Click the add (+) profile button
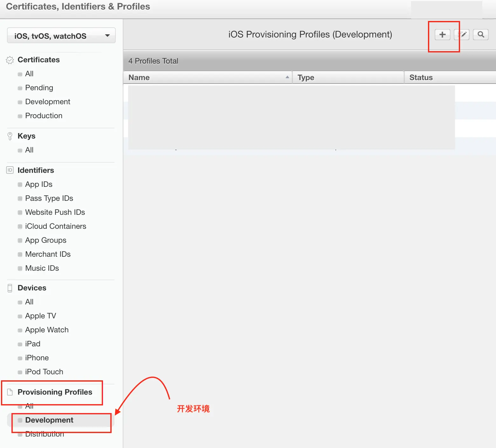496x448 pixels. (442, 34)
